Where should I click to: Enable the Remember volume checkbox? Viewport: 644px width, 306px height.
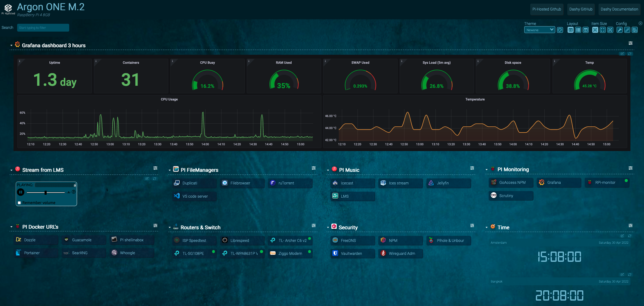click(x=19, y=202)
